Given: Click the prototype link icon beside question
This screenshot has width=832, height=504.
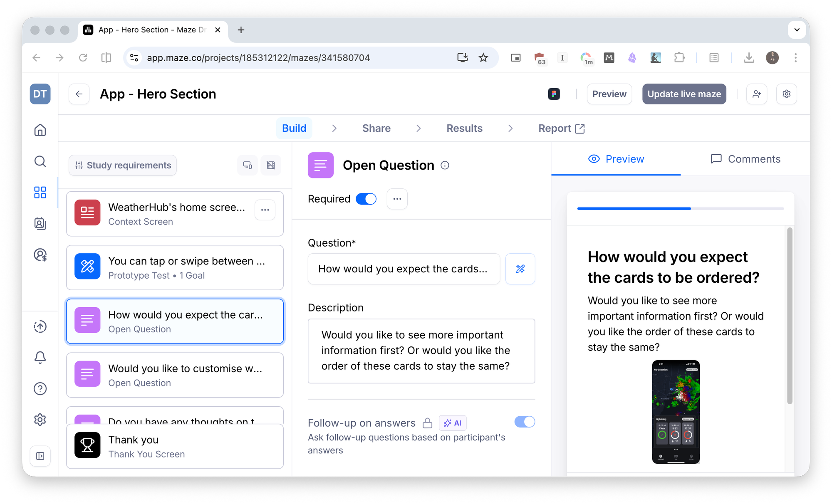Looking at the screenshot, I should [x=520, y=269].
